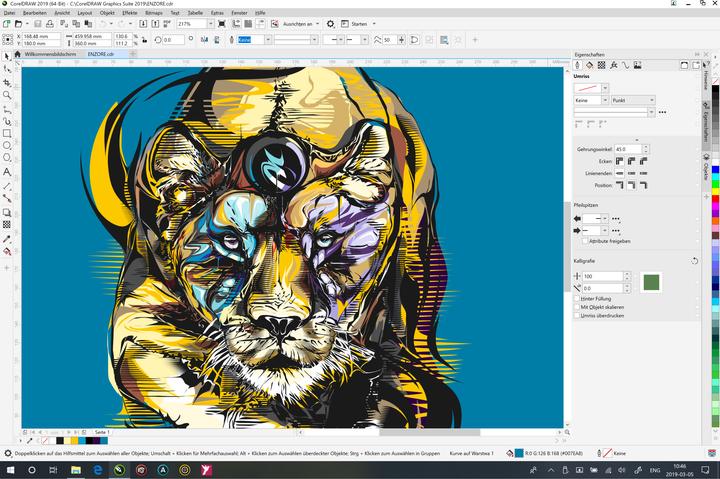720x479 pixels.
Task: Select the Text tool
Action: point(7,172)
